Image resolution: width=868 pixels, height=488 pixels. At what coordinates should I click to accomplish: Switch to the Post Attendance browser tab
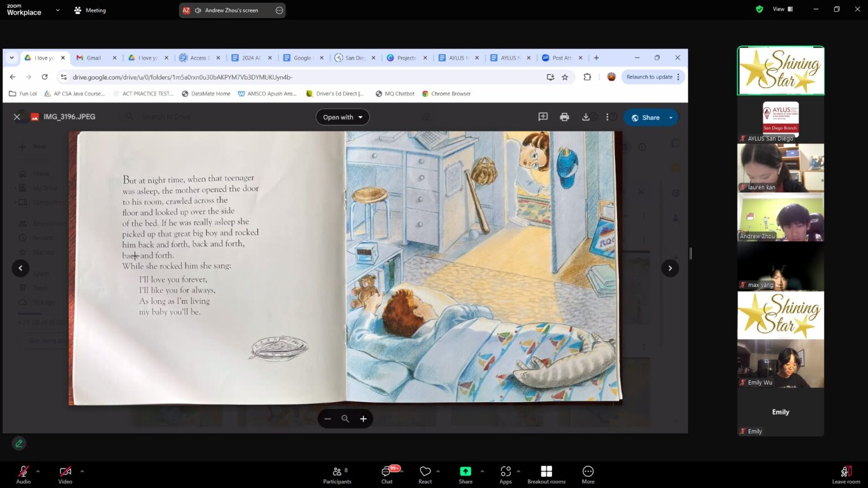point(562,58)
